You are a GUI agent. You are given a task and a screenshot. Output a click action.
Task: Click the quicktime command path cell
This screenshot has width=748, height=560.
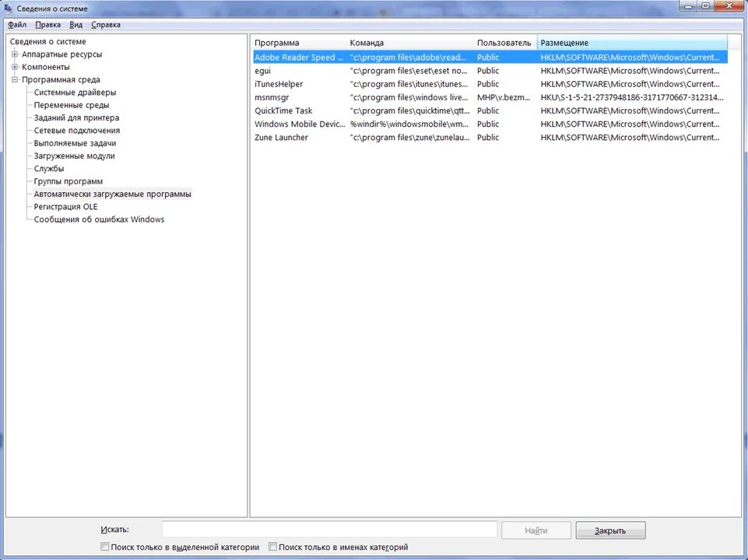409,110
